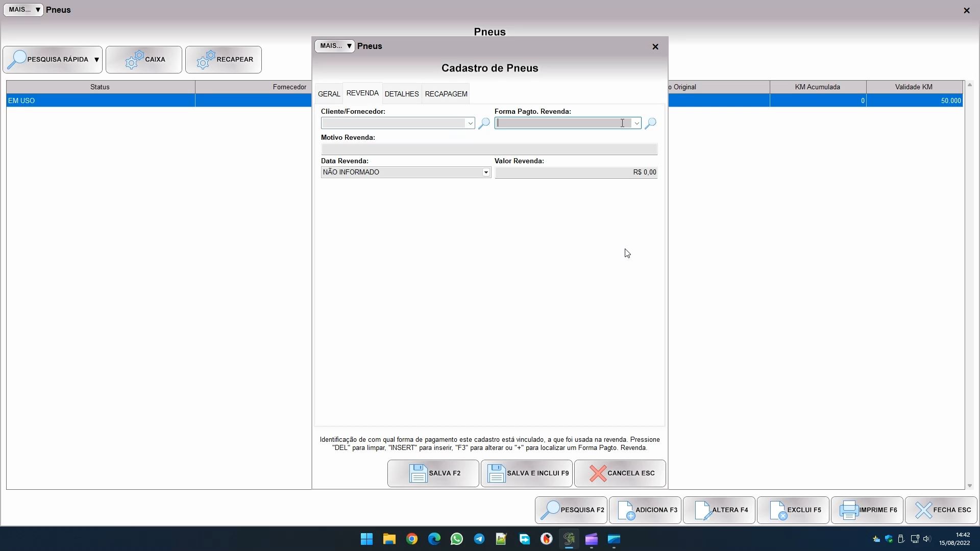Expand the Cliente/Fornecedor dropdown arrow
The width and height of the screenshot is (980, 551).
(x=470, y=123)
